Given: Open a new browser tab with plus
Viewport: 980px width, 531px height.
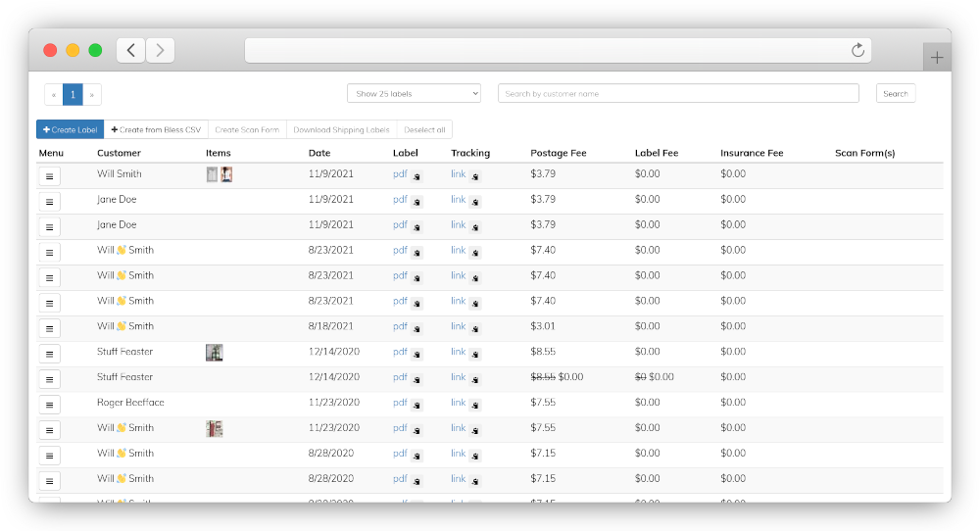Looking at the screenshot, I should [x=936, y=58].
